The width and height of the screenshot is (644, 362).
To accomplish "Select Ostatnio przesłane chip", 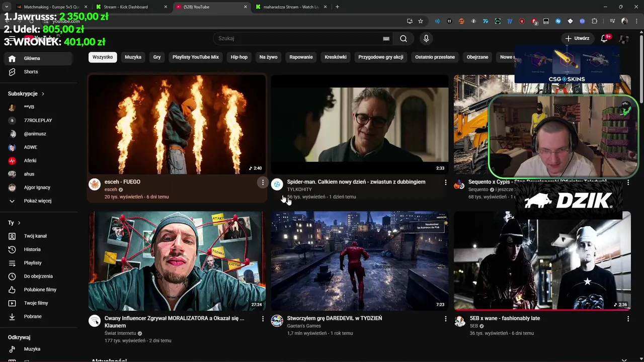I will (x=435, y=57).
